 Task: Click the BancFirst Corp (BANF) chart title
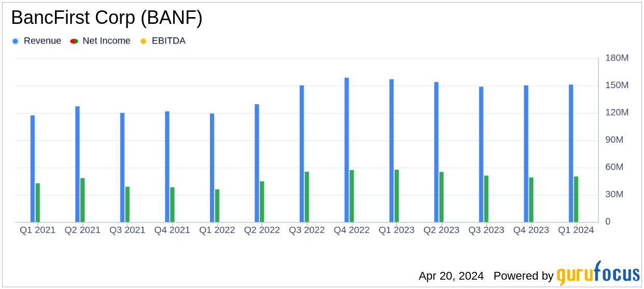point(107,18)
